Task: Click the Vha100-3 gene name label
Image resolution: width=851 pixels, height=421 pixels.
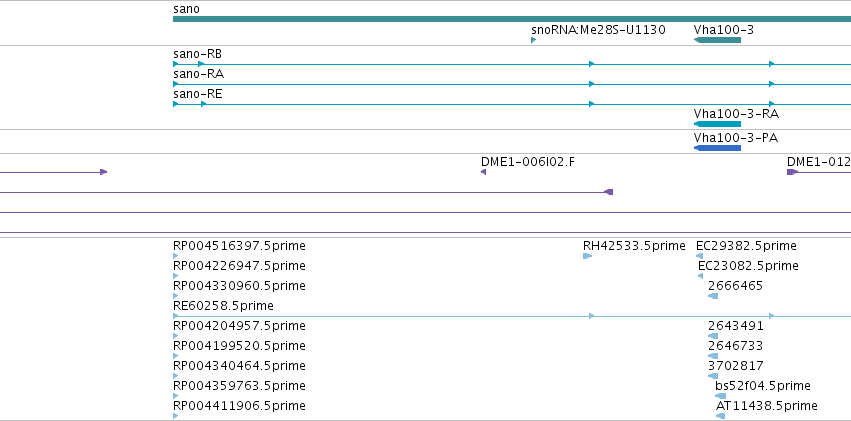Action: [723, 30]
